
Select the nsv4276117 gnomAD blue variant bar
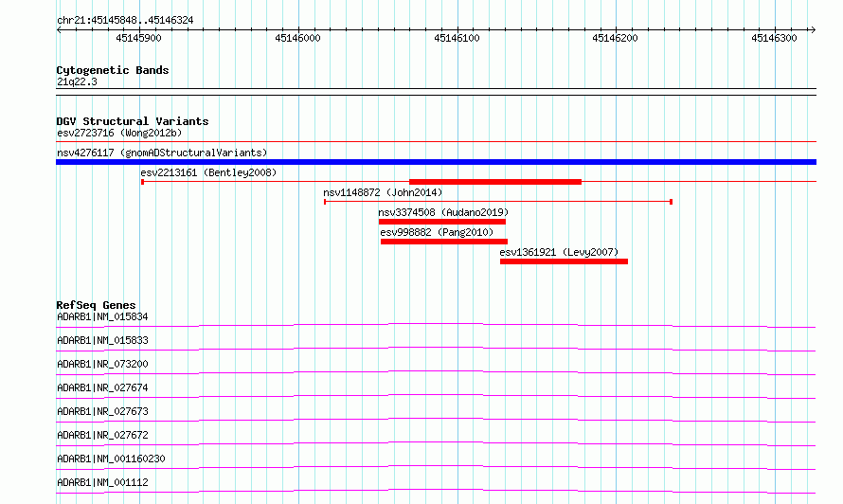click(x=436, y=162)
